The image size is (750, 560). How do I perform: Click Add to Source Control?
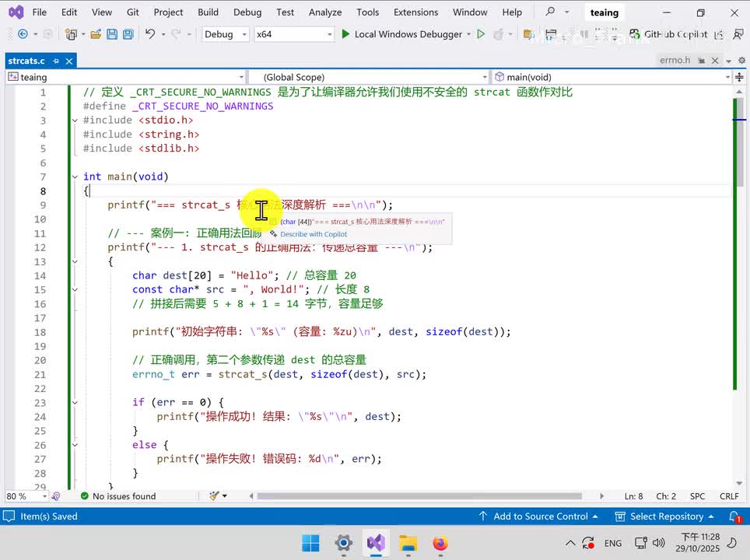coord(538,516)
